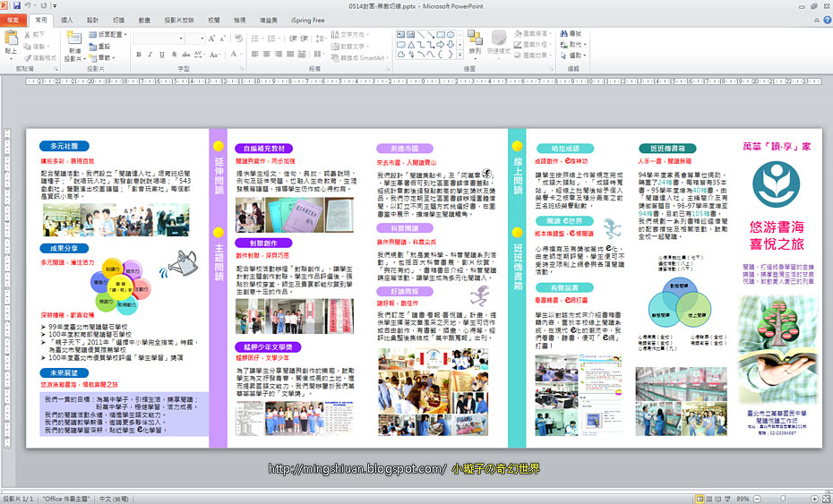Click the Reset (重設) slide button
The image size is (833, 504).
click(100, 47)
